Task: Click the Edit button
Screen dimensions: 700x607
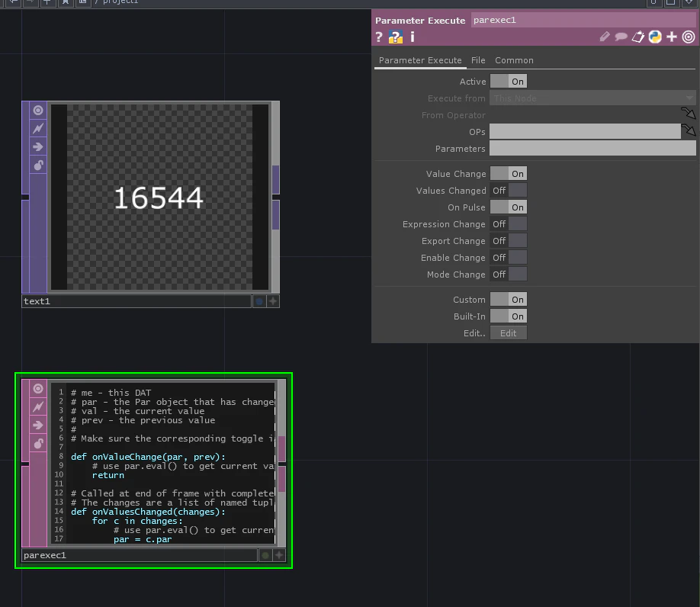Action: (509, 333)
